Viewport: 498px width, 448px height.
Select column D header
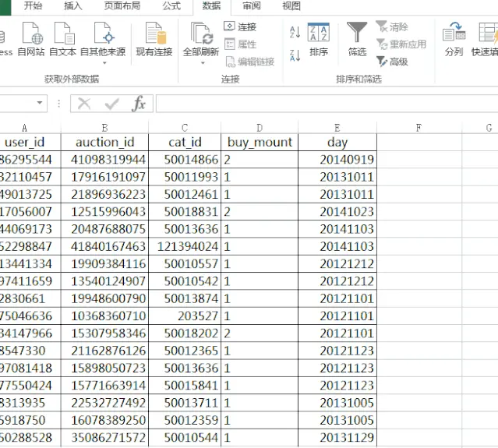click(260, 128)
